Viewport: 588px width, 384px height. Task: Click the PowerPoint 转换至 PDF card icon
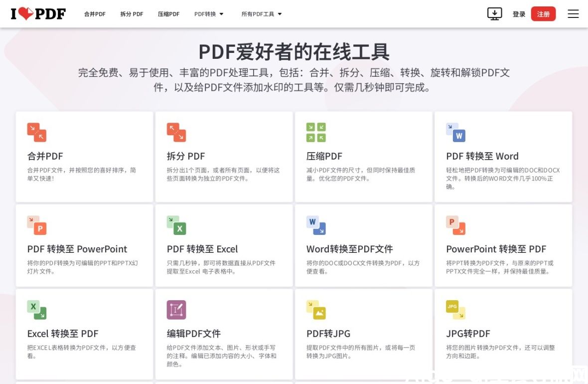click(455, 225)
